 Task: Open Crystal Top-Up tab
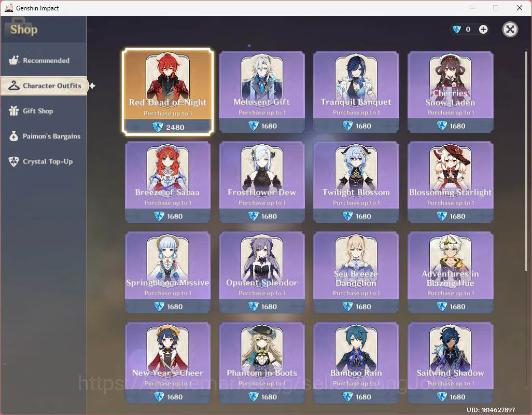[44, 161]
